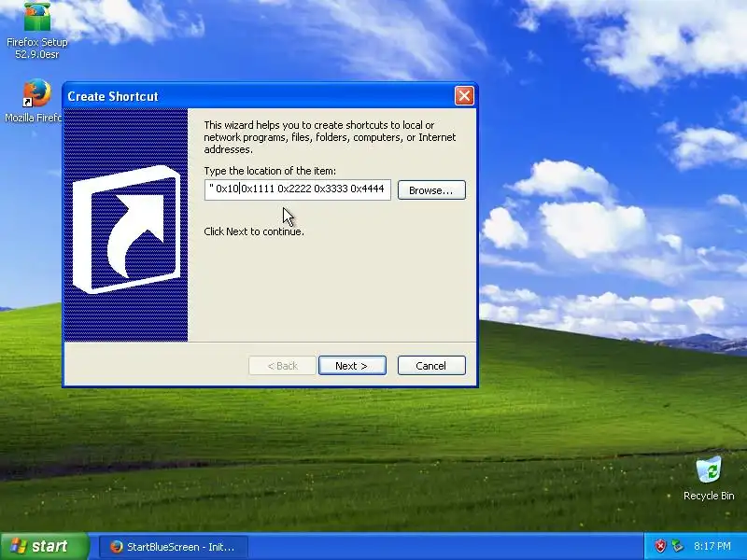Switch to StartBlueScreen Firefox taskbar item

click(x=174, y=547)
